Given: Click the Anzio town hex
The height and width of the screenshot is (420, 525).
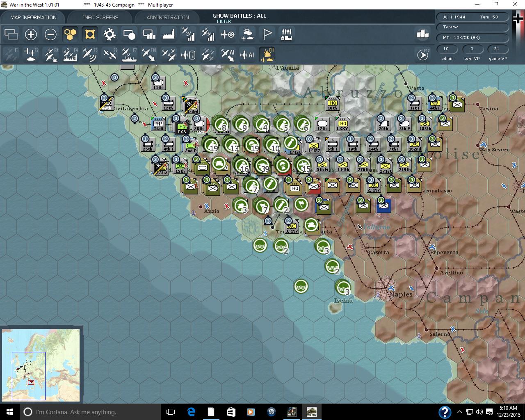Looking at the screenshot, I should tap(201, 206).
